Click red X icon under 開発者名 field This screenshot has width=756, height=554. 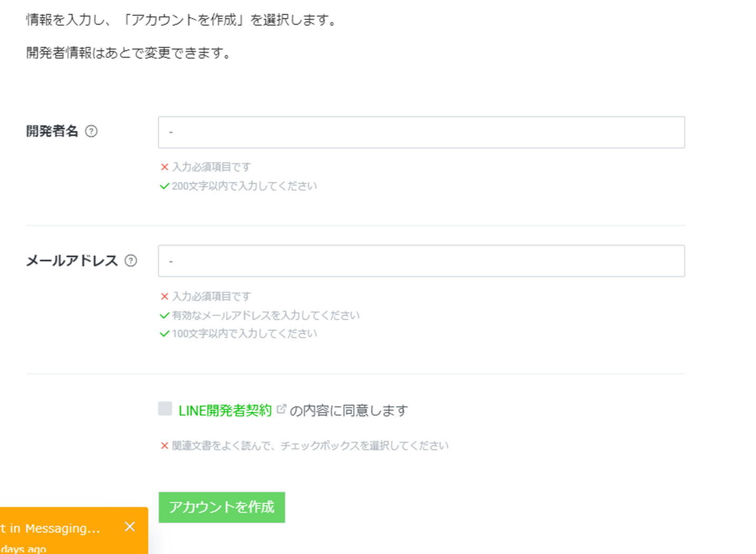(x=164, y=167)
